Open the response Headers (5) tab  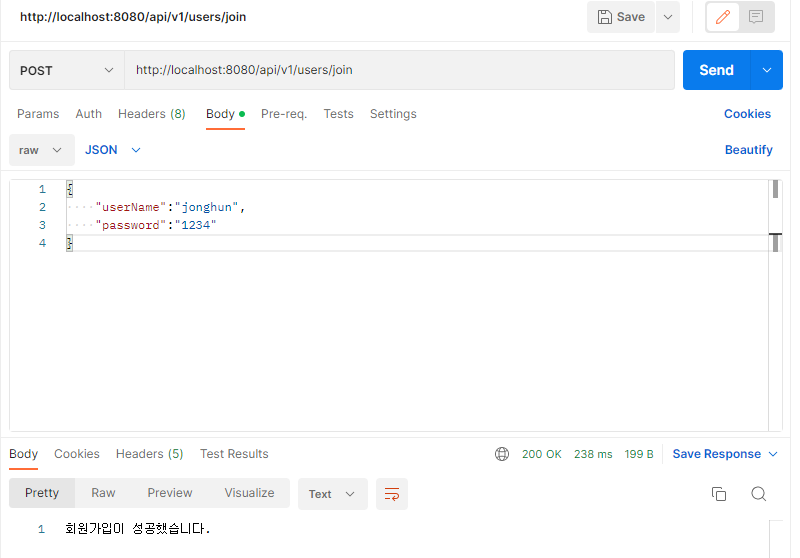[x=149, y=454]
